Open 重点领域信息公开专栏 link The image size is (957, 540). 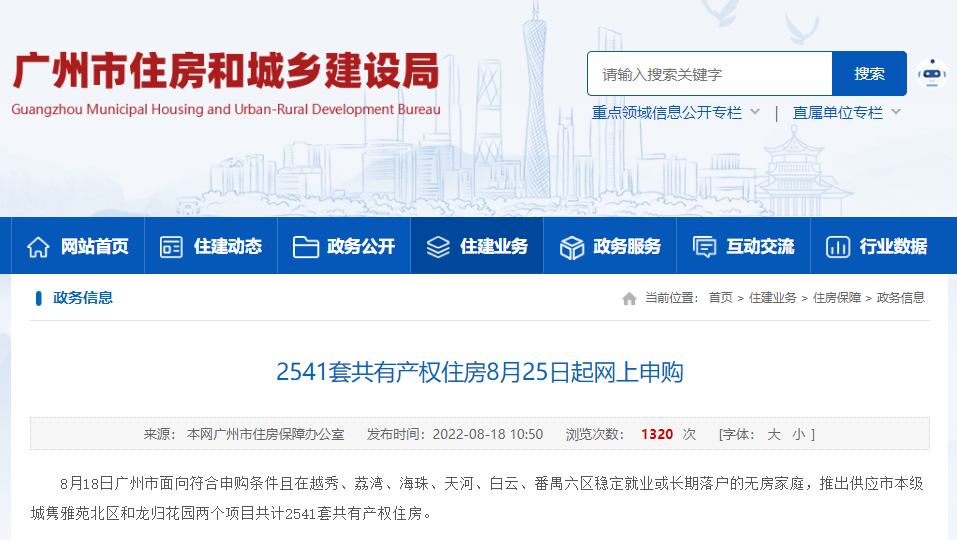click(666, 112)
